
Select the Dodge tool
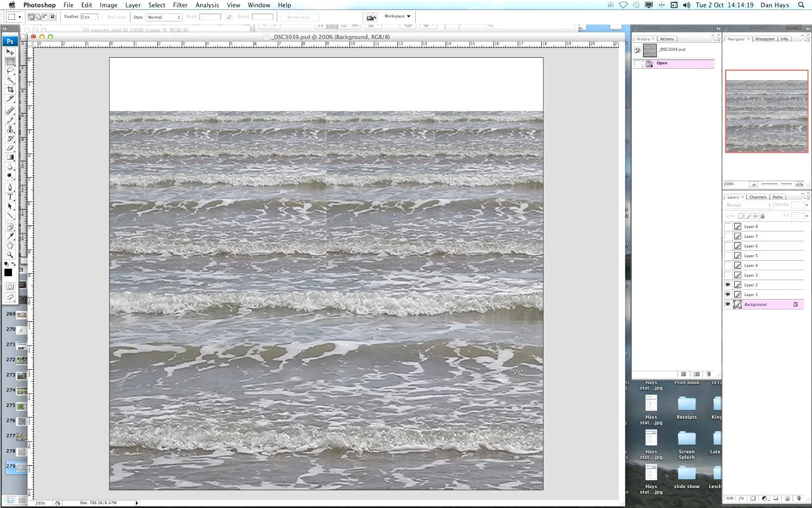10,176
